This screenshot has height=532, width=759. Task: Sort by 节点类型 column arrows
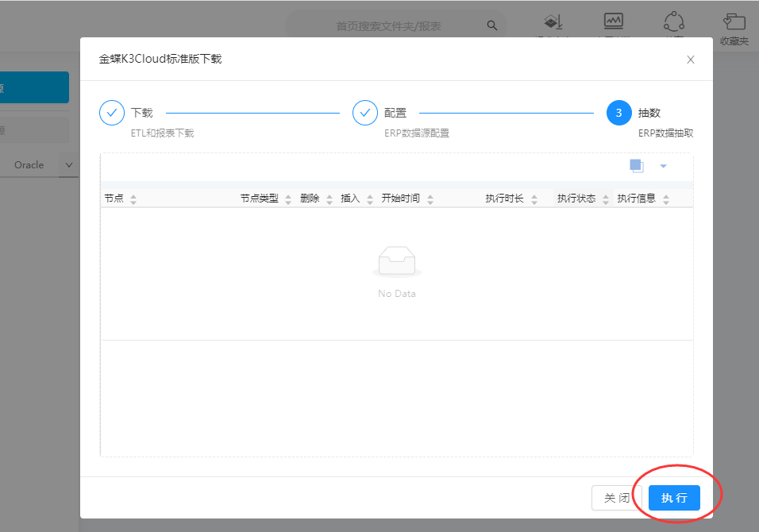pyautogui.click(x=288, y=199)
